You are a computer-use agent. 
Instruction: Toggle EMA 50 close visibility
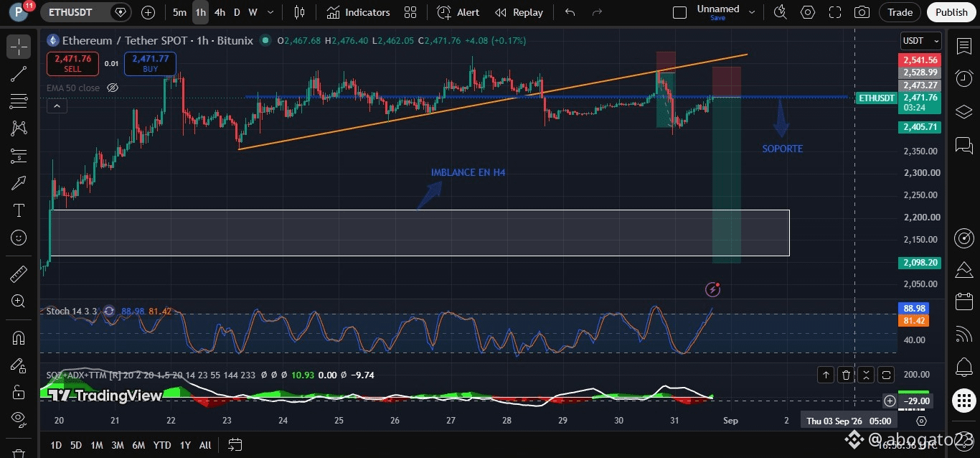click(x=112, y=88)
